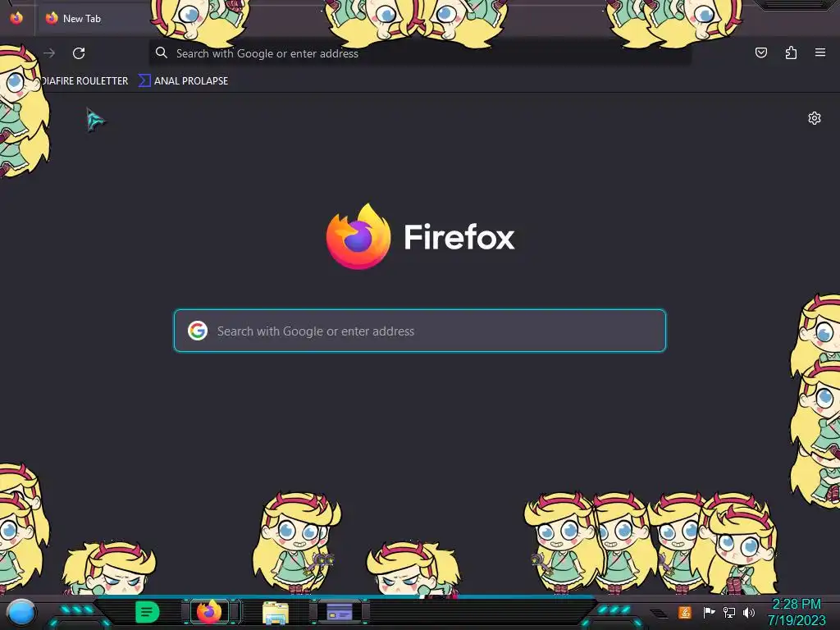Viewport: 840px width, 630px height.
Task: Open the Java tray icon
Action: 684,612
